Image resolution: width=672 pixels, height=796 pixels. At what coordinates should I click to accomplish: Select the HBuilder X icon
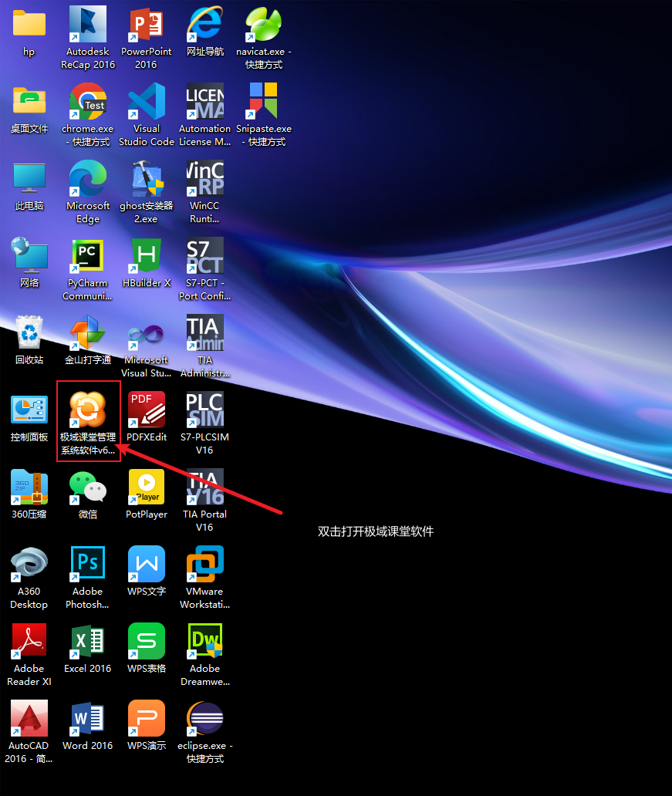[x=146, y=256]
